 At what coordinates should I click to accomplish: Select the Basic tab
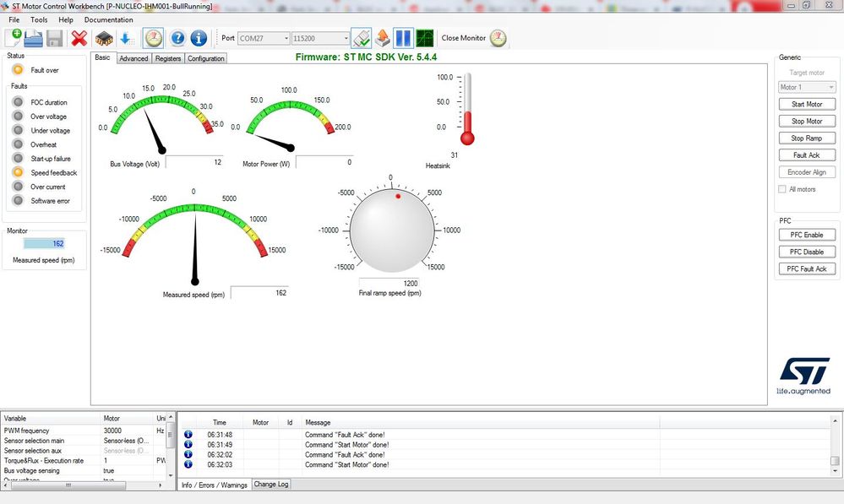click(x=102, y=57)
